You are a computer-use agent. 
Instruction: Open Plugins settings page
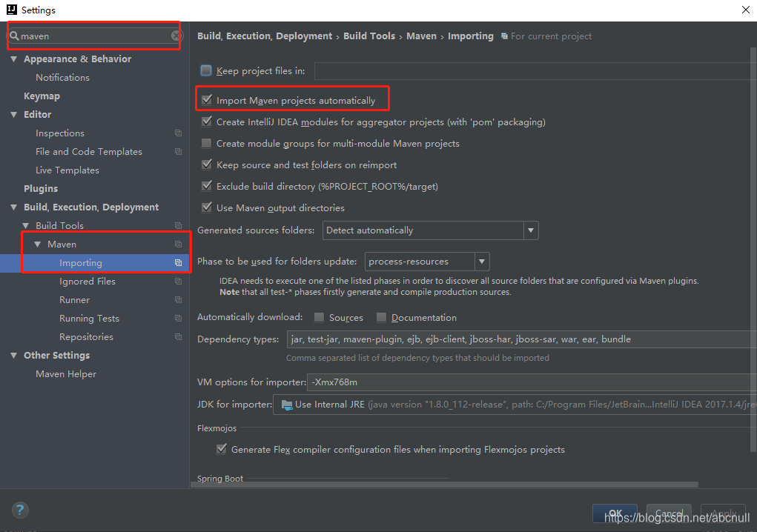(x=41, y=189)
